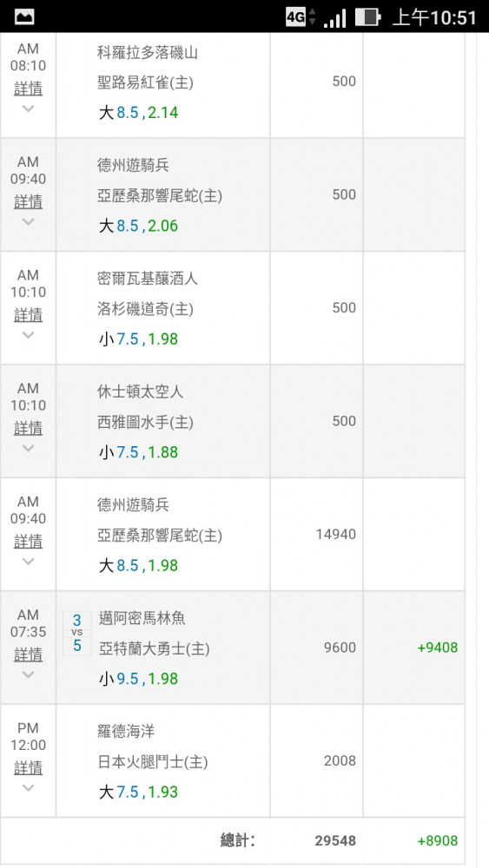This screenshot has width=489, height=868.
Task: Tap the +9408 winnings amount
Action: (438, 648)
